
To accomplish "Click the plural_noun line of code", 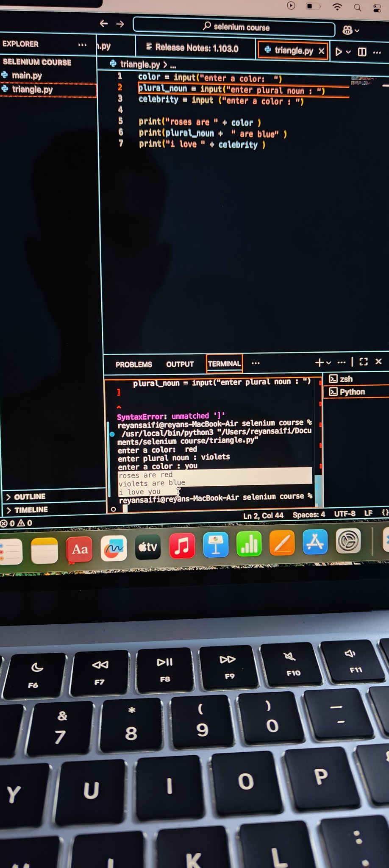I will [x=231, y=89].
